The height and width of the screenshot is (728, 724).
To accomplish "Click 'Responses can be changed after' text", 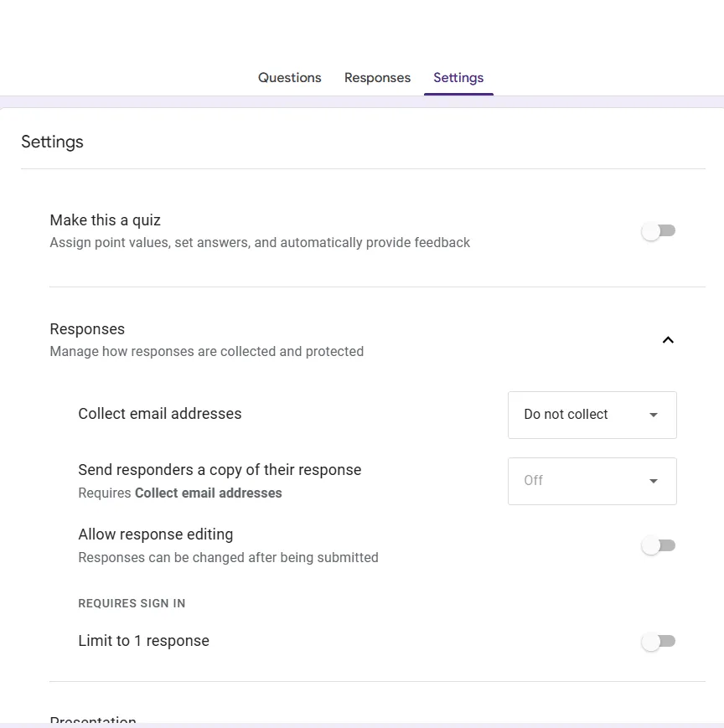I will (x=228, y=557).
